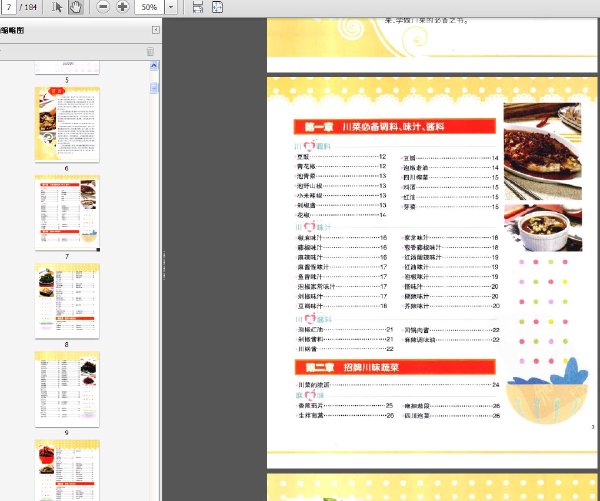Click the 青花椒 contents entry

click(342, 166)
